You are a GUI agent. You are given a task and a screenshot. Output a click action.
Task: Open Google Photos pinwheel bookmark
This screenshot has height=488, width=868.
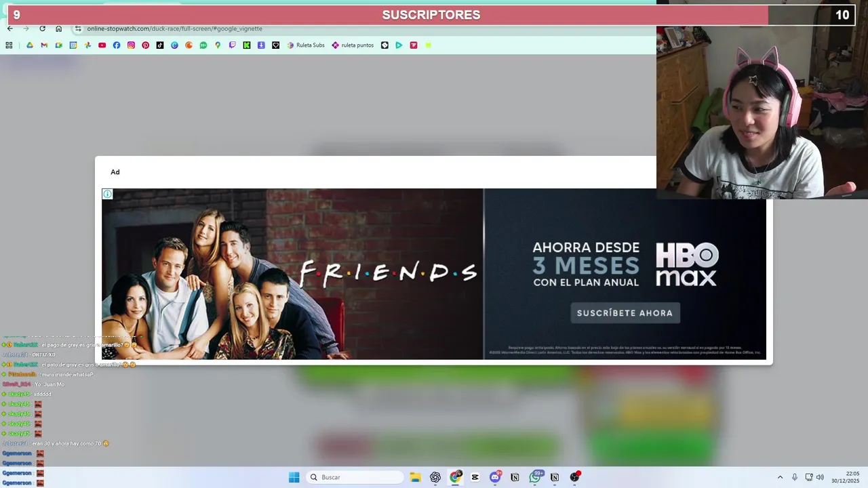coord(87,45)
